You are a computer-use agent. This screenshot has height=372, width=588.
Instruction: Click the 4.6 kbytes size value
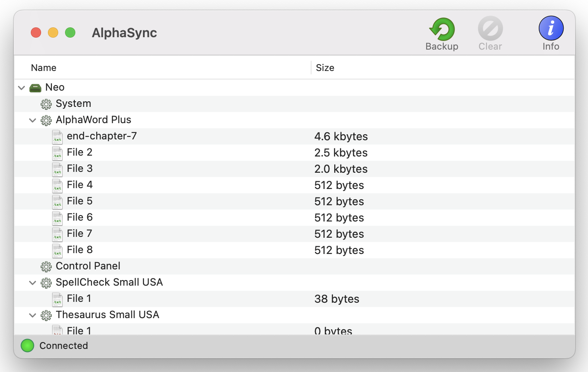[x=341, y=136]
